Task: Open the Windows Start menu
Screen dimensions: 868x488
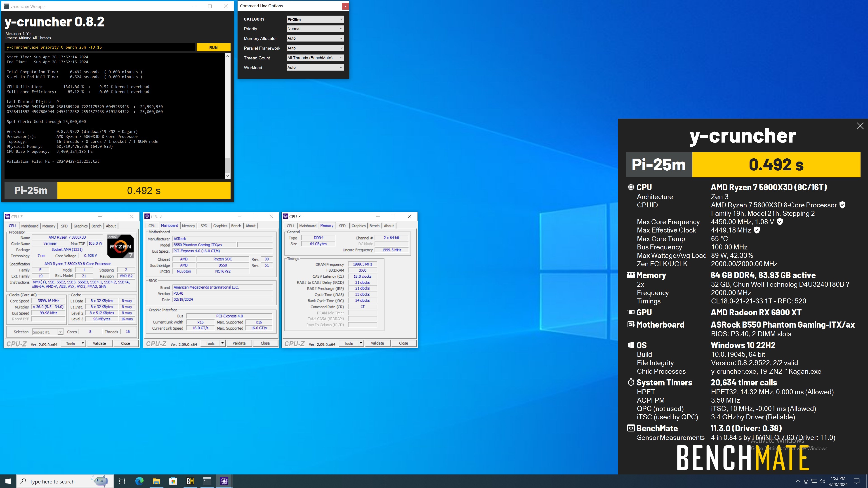Action: tap(8, 481)
